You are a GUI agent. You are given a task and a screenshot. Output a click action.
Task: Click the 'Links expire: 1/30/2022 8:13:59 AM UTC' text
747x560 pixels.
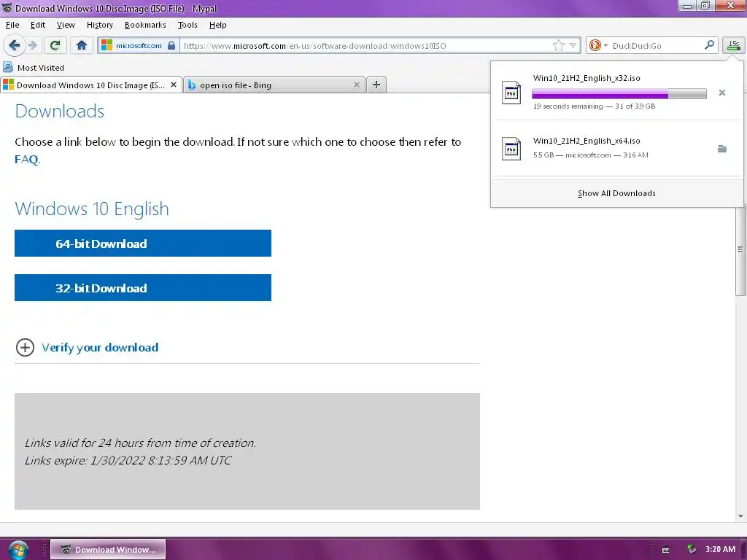click(128, 461)
